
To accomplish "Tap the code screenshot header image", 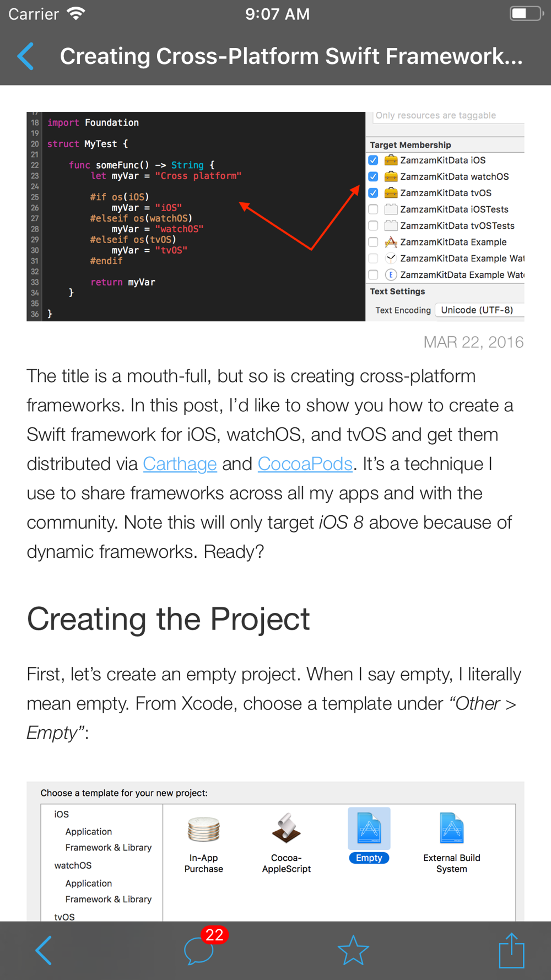I will [x=196, y=216].
